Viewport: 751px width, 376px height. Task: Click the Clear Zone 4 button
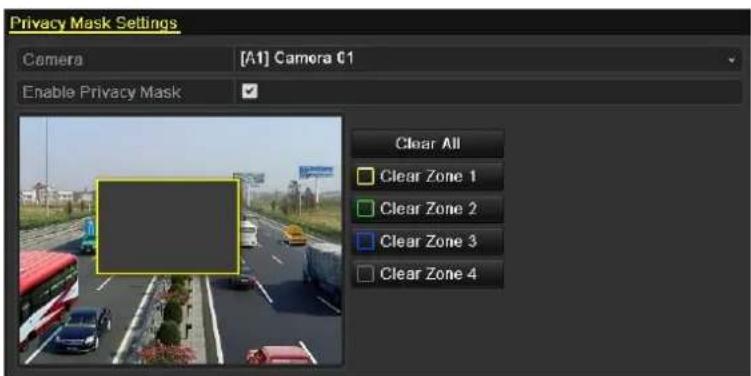point(428,274)
